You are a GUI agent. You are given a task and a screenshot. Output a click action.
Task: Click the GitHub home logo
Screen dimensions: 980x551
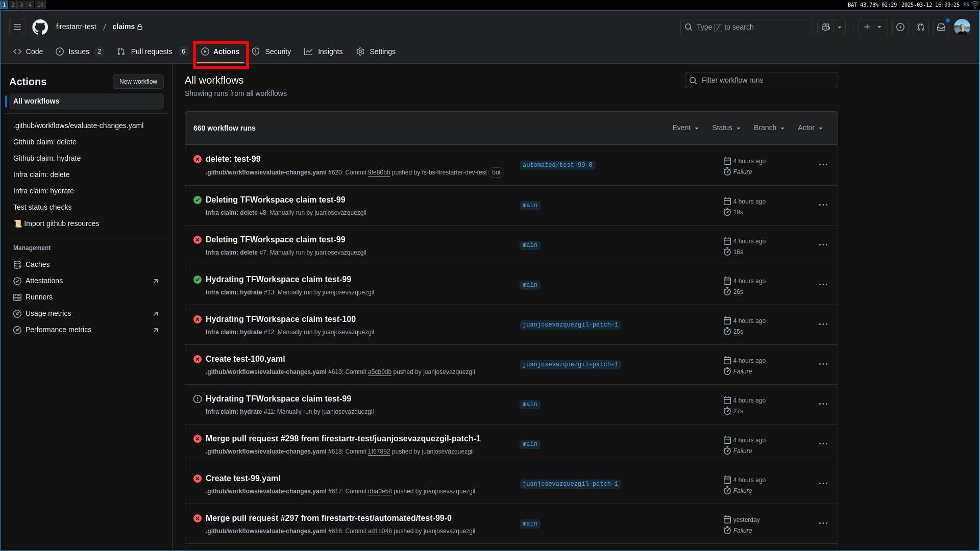pyautogui.click(x=40, y=27)
